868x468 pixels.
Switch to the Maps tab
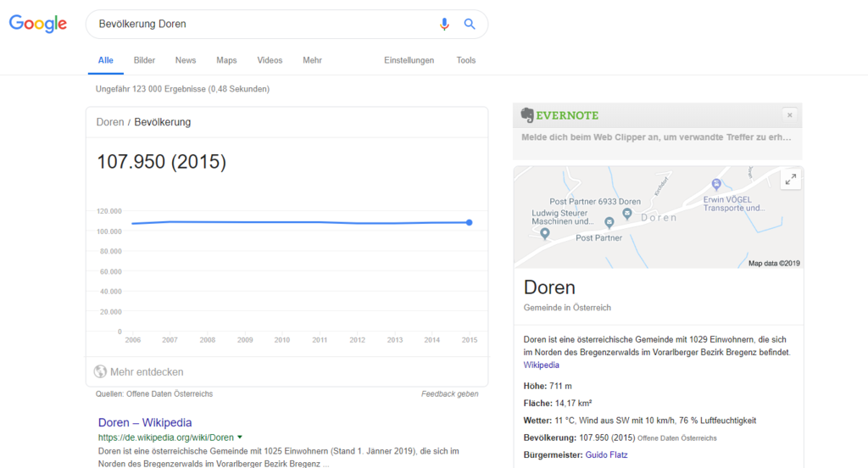(226, 60)
